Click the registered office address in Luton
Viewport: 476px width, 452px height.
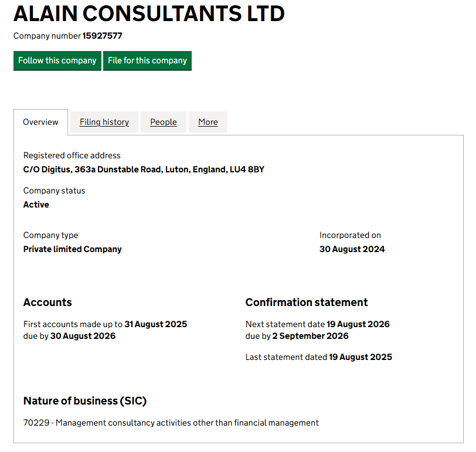click(144, 169)
